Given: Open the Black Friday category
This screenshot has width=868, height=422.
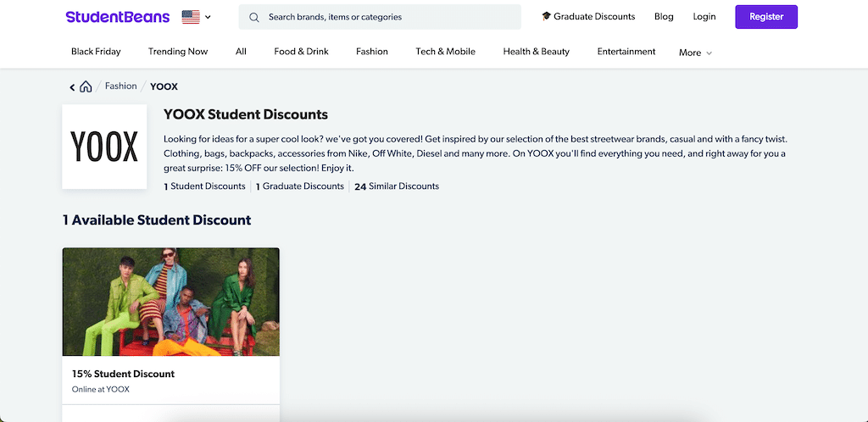Looking at the screenshot, I should tap(96, 52).
